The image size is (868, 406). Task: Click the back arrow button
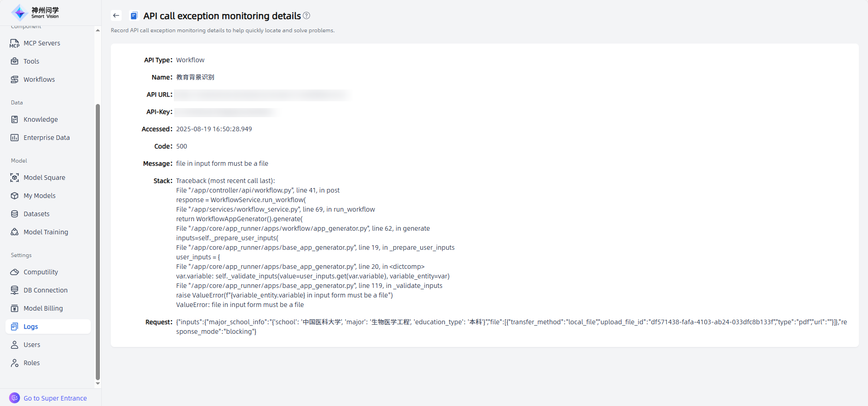point(116,15)
